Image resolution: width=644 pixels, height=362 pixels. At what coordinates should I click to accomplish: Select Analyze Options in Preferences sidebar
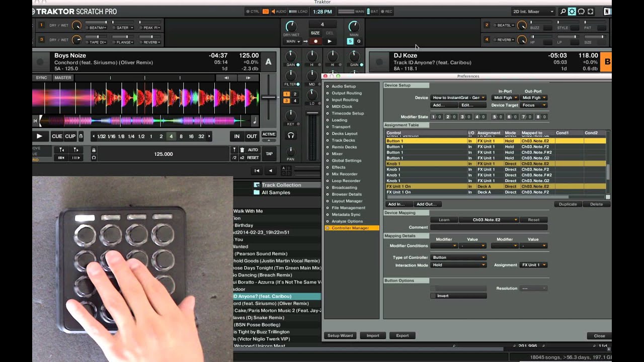[347, 221]
